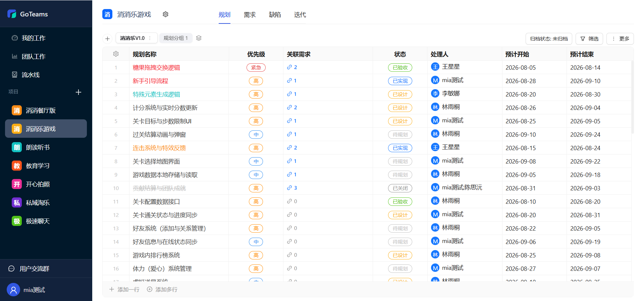Change priority 紧急 of 糖果拖拽交换逻辑
Viewport: 644px width, 301px height.
tap(256, 67)
